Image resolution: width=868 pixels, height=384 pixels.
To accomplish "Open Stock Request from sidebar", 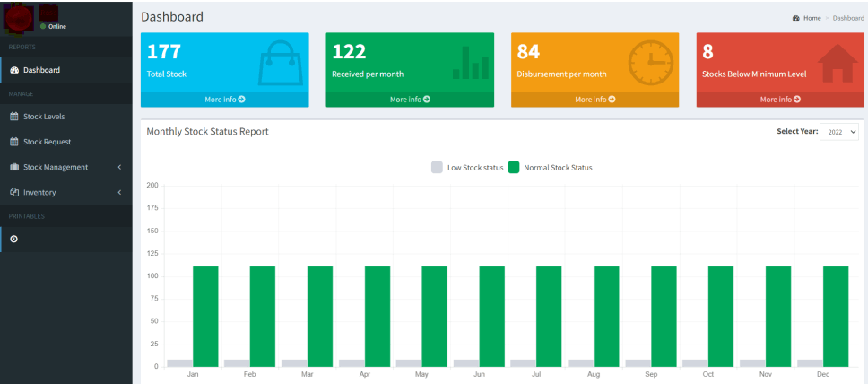I will (x=47, y=142).
